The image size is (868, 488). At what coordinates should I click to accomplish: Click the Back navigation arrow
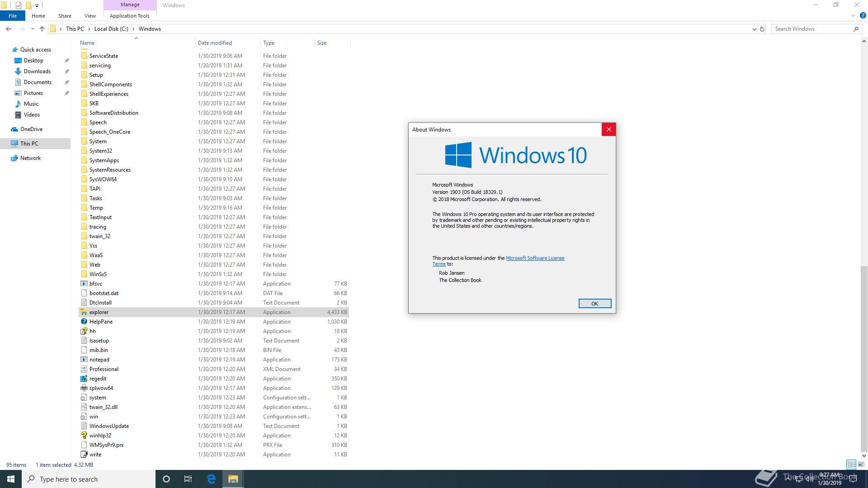coord(9,29)
